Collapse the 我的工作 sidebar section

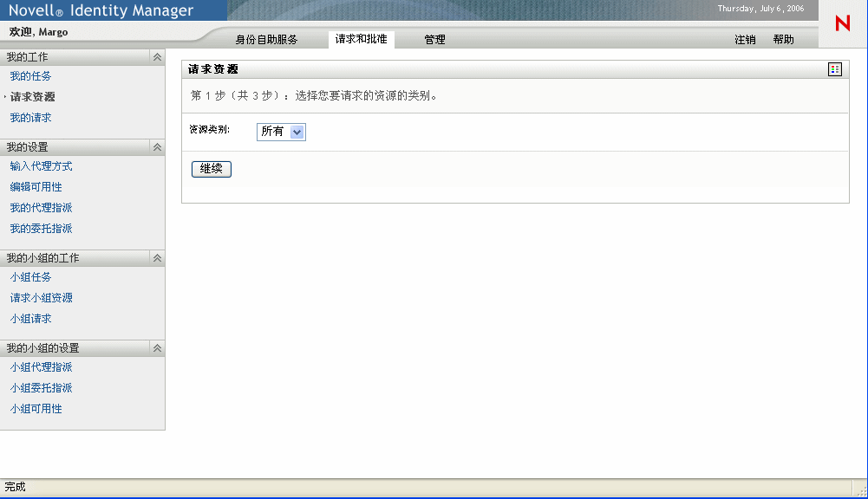(157, 56)
